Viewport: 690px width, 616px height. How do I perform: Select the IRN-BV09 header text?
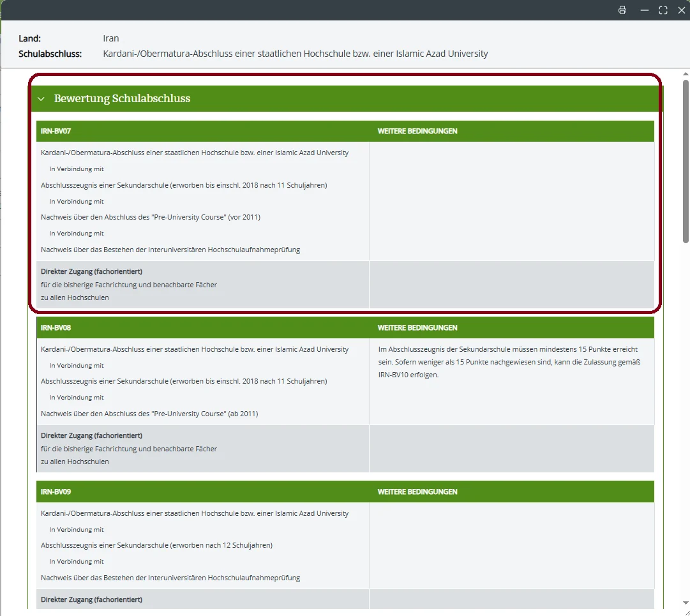(56, 492)
